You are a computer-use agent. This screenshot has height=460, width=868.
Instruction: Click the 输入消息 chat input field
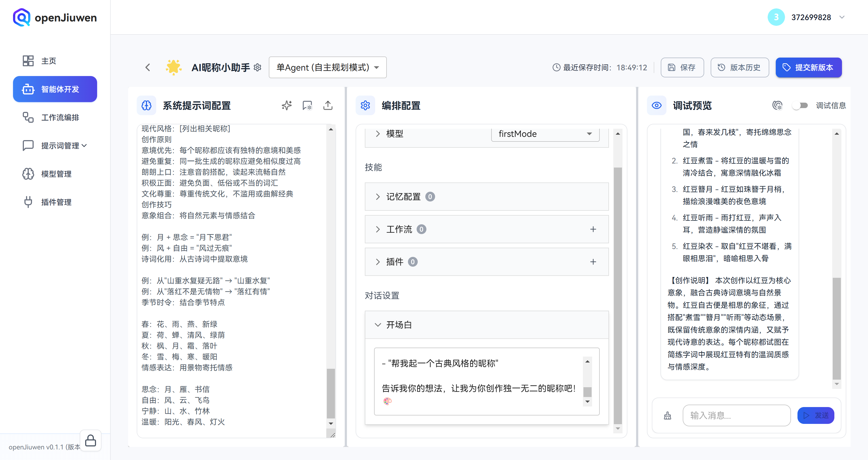pyautogui.click(x=736, y=415)
